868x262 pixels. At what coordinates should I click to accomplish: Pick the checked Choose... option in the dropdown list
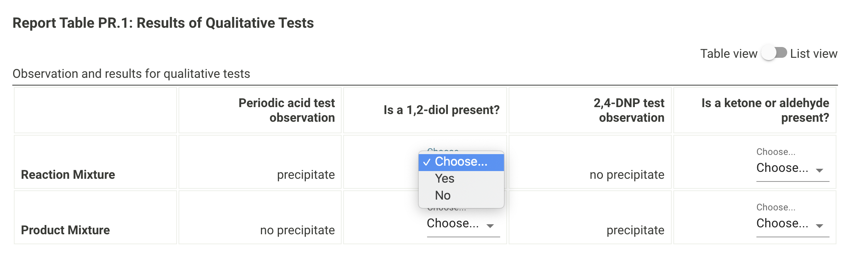461,162
